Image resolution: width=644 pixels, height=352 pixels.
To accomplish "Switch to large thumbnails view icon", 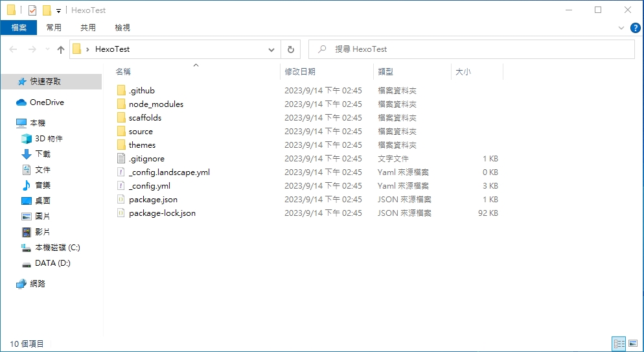I will (x=633, y=344).
